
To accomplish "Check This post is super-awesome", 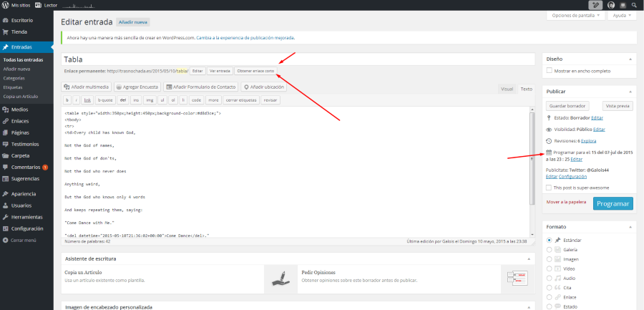I will point(549,187).
